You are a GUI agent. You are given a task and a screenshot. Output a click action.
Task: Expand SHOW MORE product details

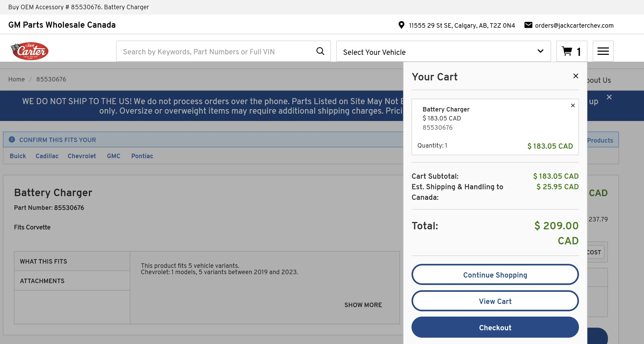click(363, 305)
